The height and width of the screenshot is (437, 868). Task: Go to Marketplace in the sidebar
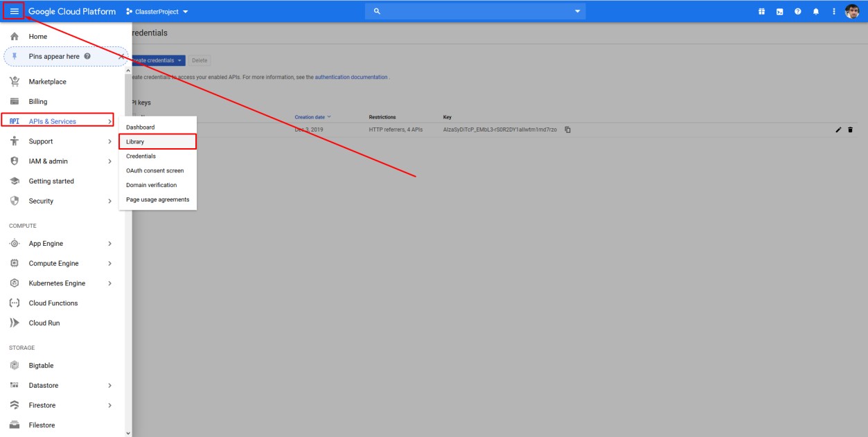tap(47, 82)
